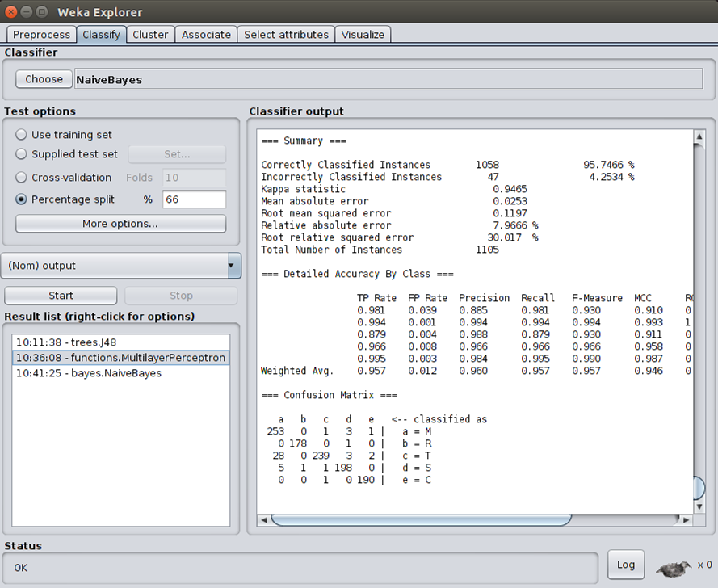Click the horizontal scrollbar right arrow
The width and height of the screenshot is (718, 588).
pyautogui.click(x=686, y=520)
